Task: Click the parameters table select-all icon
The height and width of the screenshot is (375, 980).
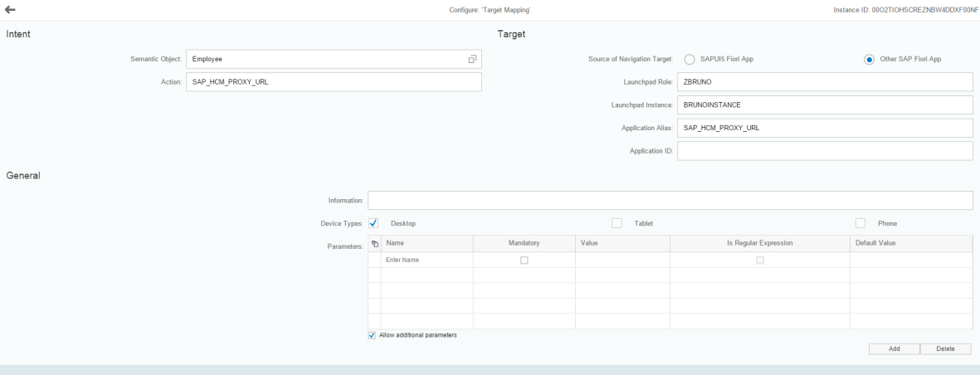Action: [x=374, y=244]
